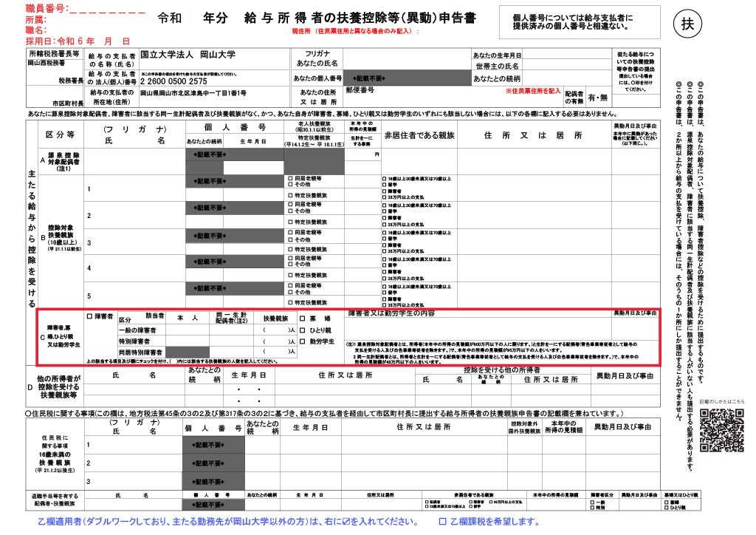Check the 障害者 box in section C
756x535 pixels.
pos(89,317)
